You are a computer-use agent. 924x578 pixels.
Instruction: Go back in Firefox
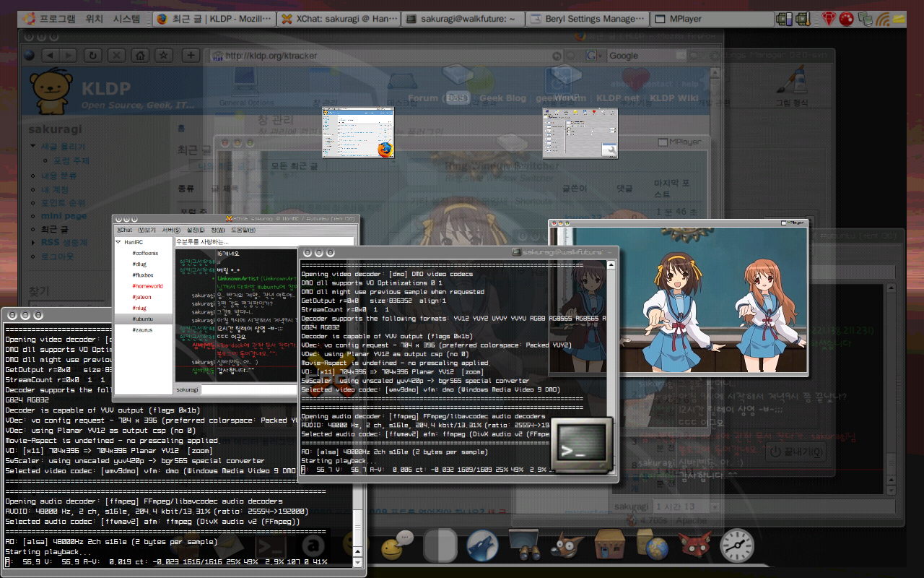49,55
